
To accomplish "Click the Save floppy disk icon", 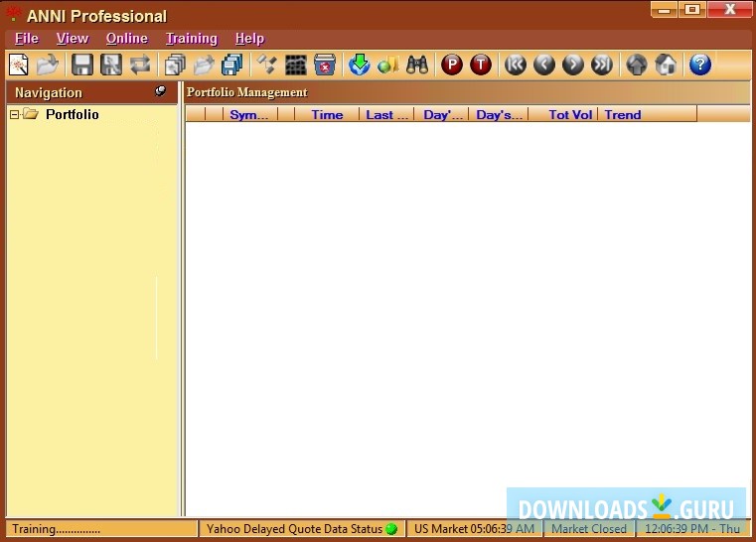I will click(x=82, y=66).
